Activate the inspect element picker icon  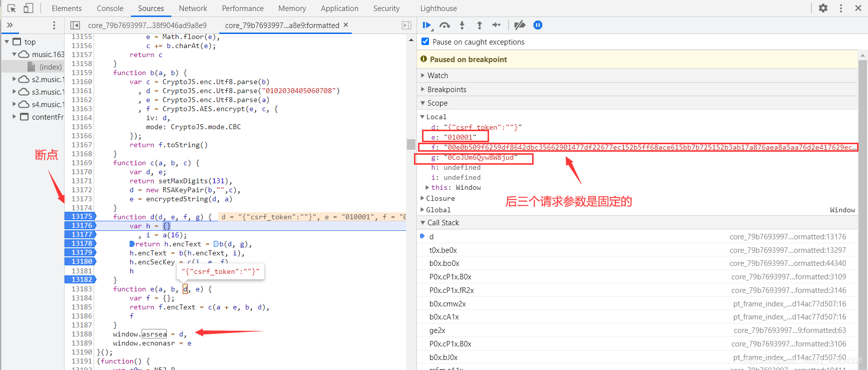point(12,9)
